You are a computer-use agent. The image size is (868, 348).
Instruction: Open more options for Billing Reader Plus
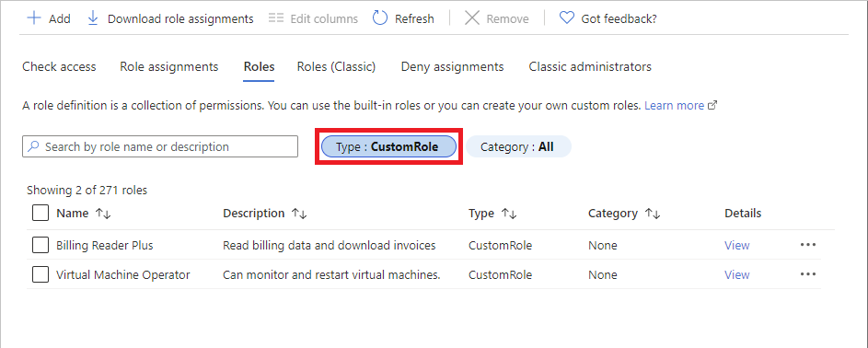807,245
